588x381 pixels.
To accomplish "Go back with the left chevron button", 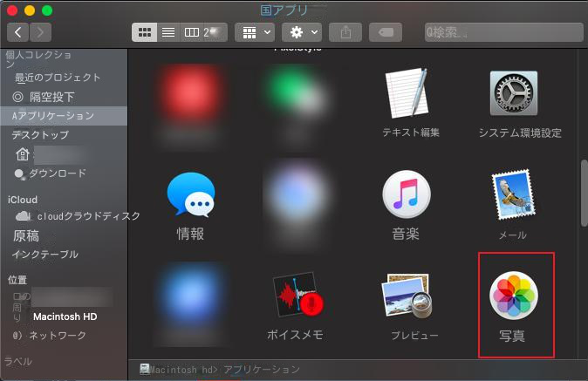I will coord(17,32).
